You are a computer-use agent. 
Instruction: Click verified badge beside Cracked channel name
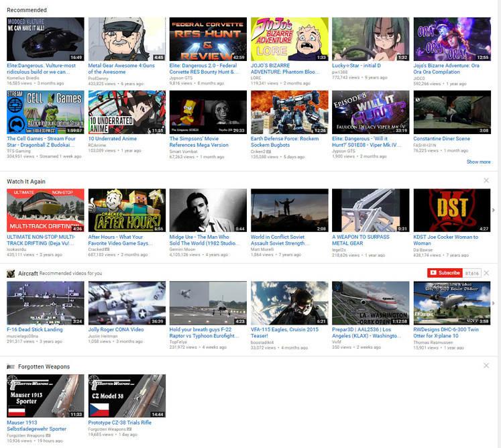(107, 249)
